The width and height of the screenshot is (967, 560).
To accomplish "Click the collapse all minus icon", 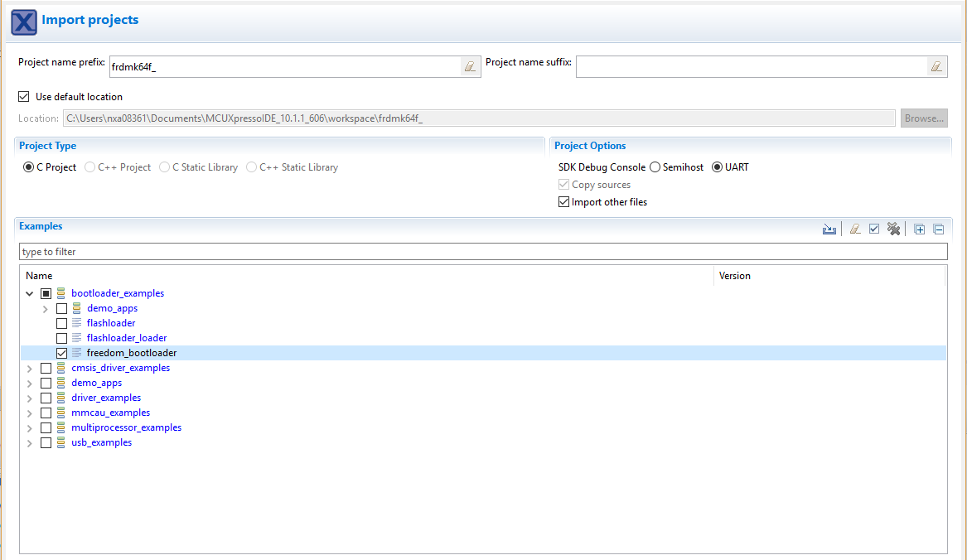I will click(x=939, y=229).
